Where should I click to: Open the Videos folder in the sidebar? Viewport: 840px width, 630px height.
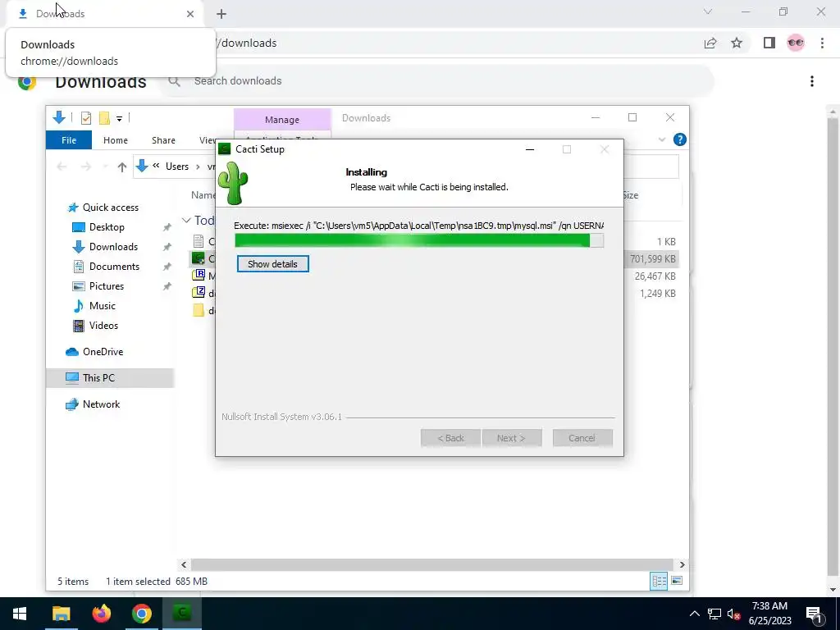(x=103, y=326)
